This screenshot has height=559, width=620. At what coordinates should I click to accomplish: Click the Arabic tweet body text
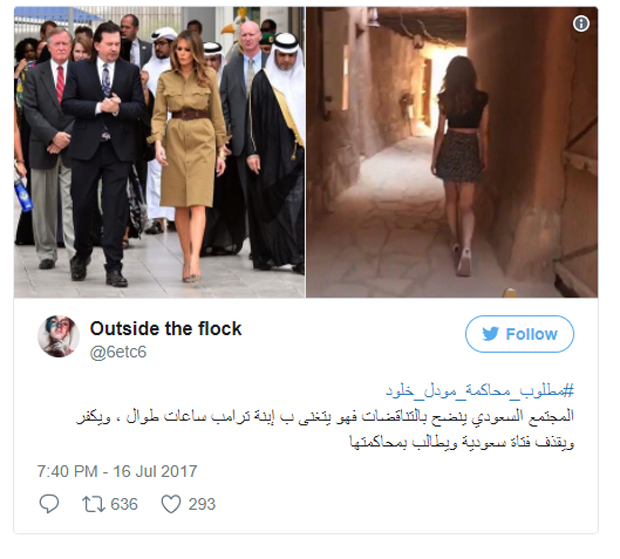(325, 429)
